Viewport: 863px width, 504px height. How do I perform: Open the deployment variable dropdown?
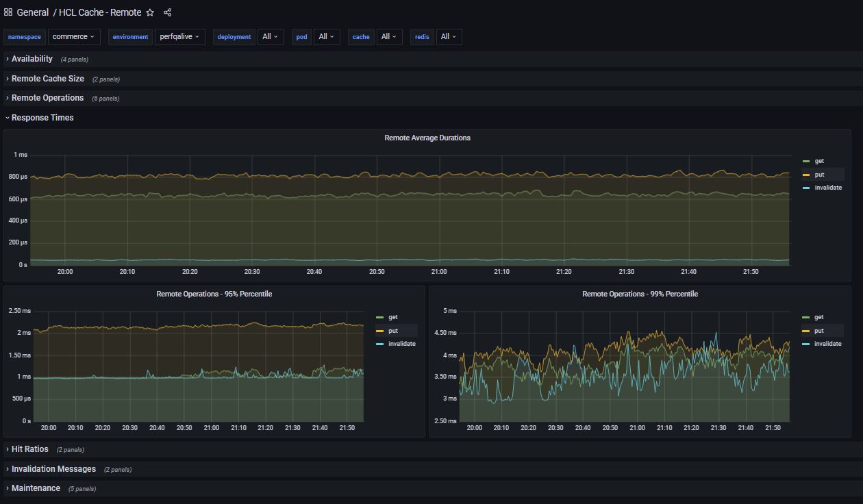pos(271,37)
